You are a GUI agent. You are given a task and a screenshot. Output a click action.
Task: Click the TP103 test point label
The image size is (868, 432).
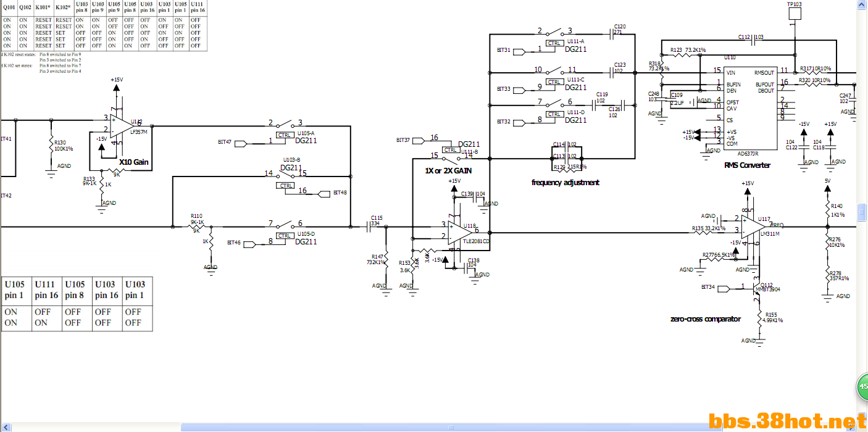point(795,4)
